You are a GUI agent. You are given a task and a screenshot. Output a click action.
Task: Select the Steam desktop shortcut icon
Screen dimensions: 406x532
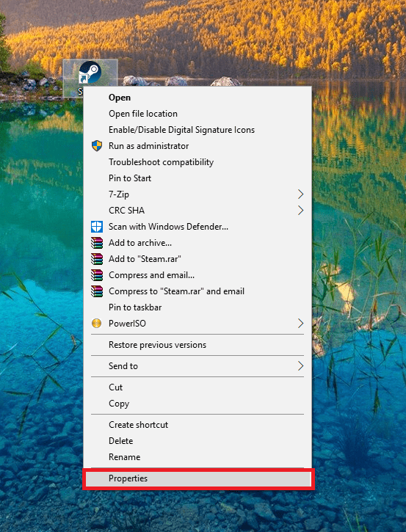point(90,73)
